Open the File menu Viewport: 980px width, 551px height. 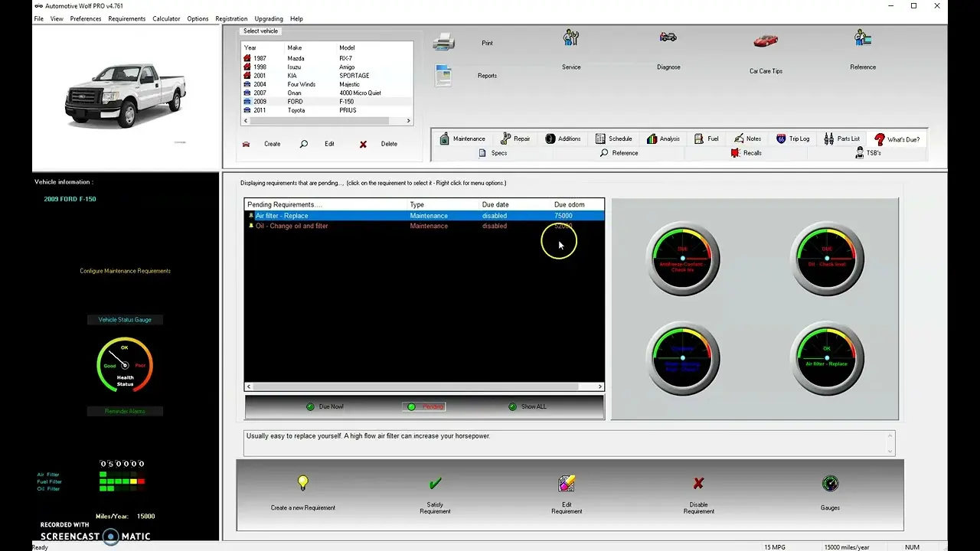pyautogui.click(x=38, y=18)
